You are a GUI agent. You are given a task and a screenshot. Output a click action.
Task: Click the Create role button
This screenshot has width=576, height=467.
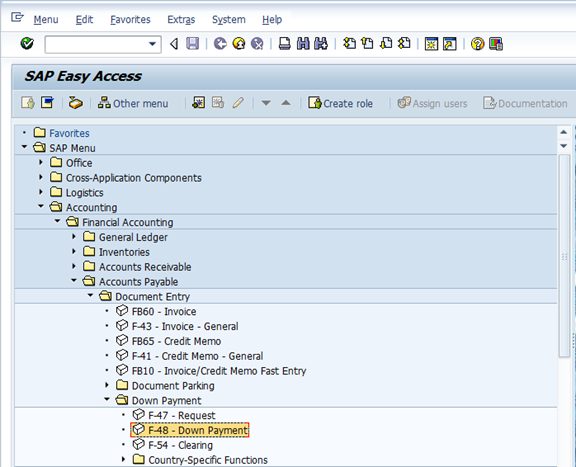point(341,103)
